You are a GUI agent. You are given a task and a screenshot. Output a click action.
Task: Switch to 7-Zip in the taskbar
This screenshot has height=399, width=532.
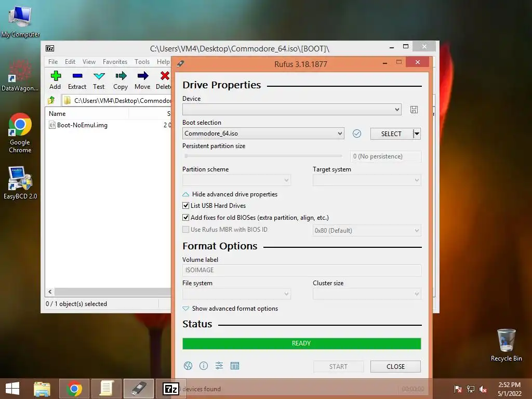tap(170, 389)
